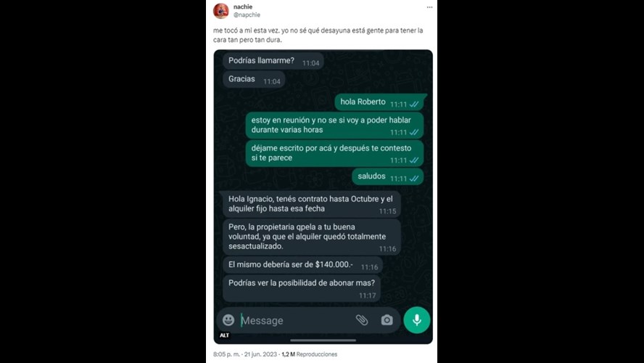Select the 'Gracias' message bubble
Viewport: 644px width, 363px height.
tap(254, 79)
